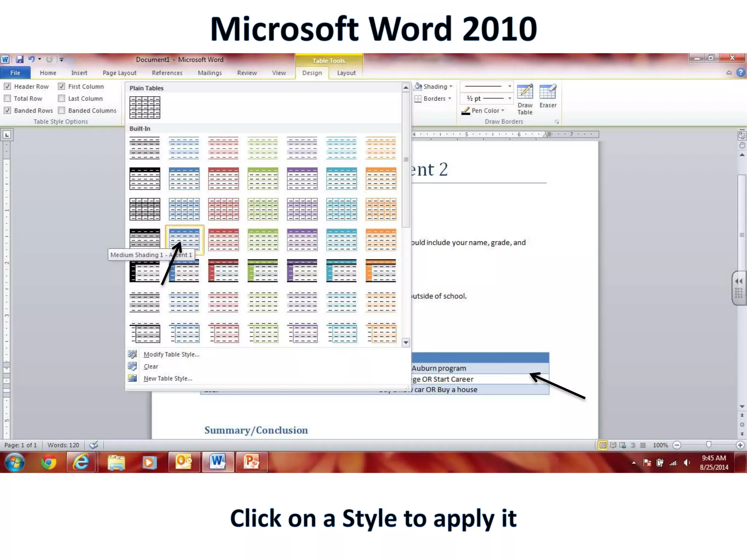Click Words: 120 in status bar
This screenshot has width=747, height=560.
point(63,445)
